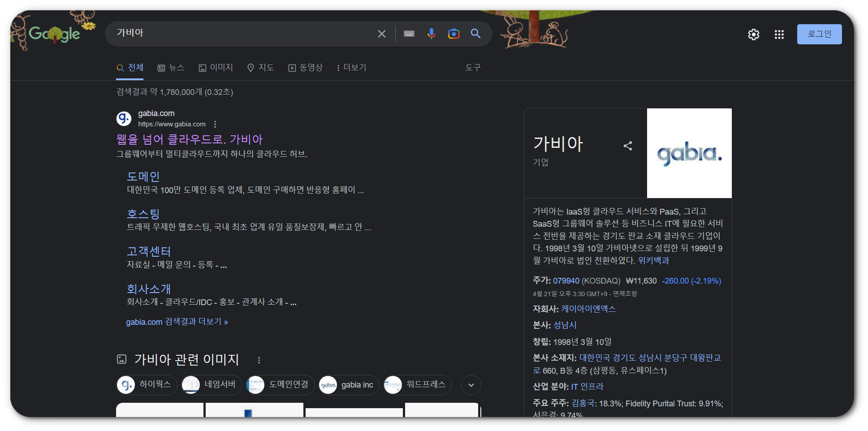Clear the search query with the X
Viewport: 868px width, 431px height.
tap(381, 34)
